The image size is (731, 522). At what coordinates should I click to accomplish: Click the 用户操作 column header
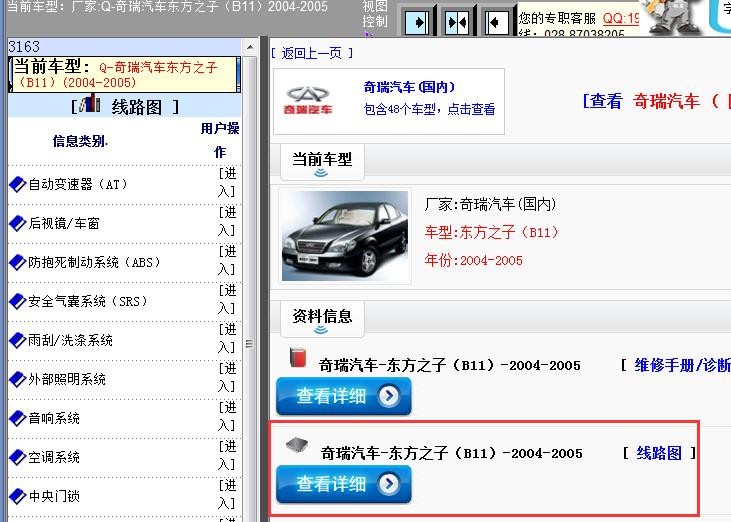point(220,140)
